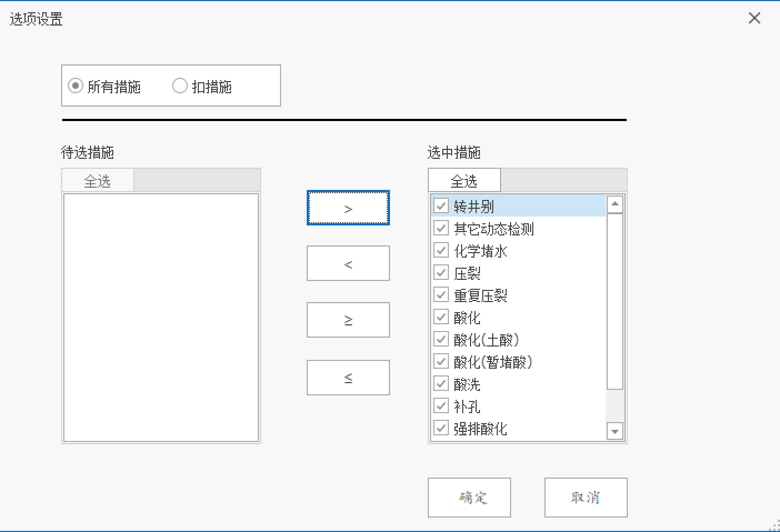Toggle the 补孔 checkbox
Image resolution: width=780 pixels, height=532 pixels.
tap(441, 405)
